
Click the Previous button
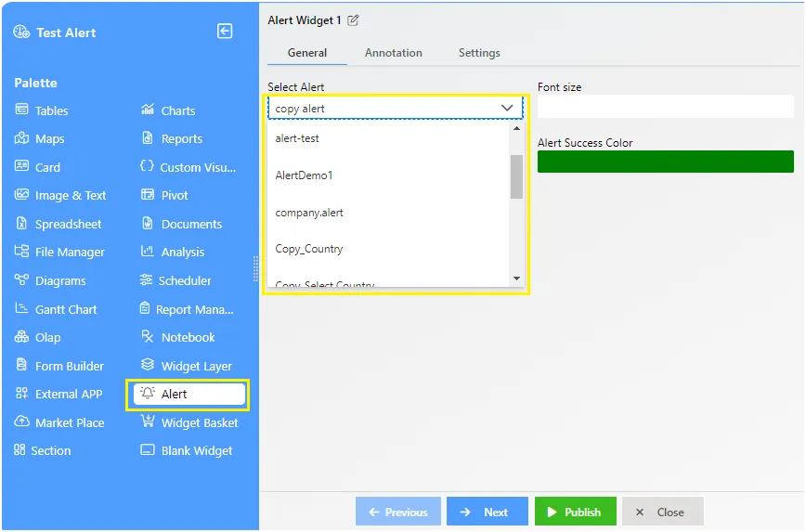coord(397,512)
